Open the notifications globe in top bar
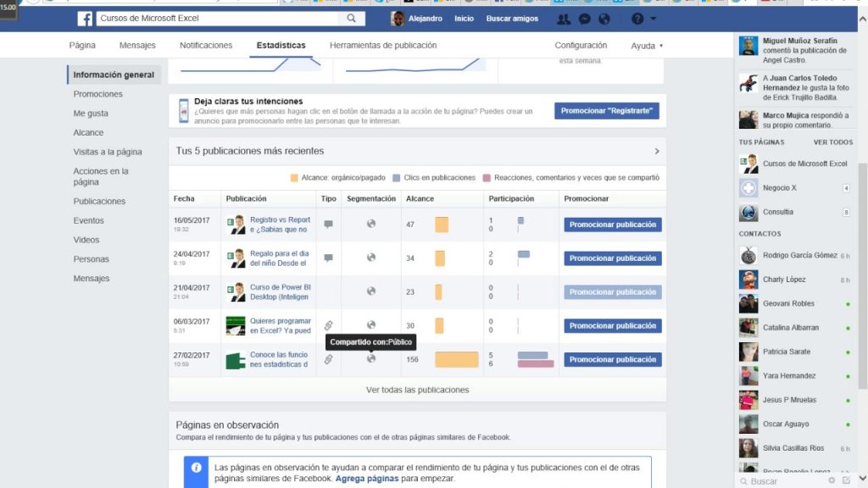This screenshot has height=488, width=868. click(x=604, y=19)
